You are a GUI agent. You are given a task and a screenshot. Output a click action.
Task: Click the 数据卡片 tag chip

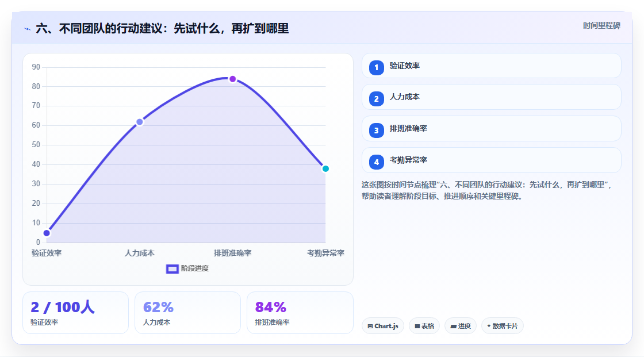[503, 326]
